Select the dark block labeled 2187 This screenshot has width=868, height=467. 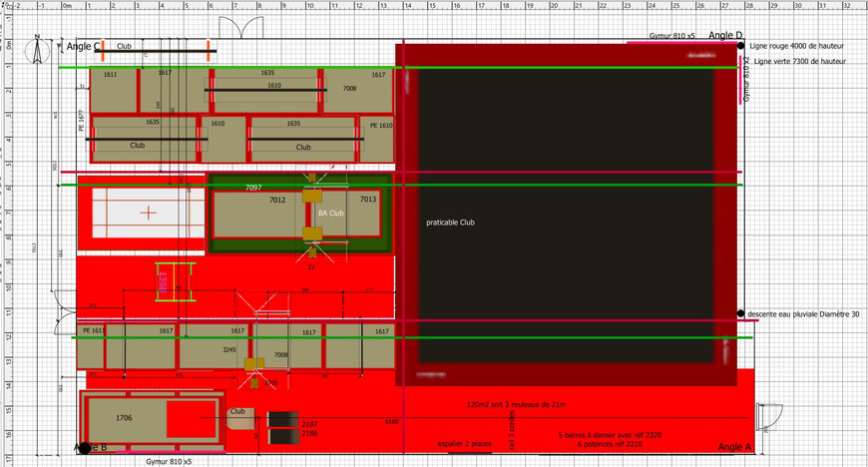[x=283, y=419]
